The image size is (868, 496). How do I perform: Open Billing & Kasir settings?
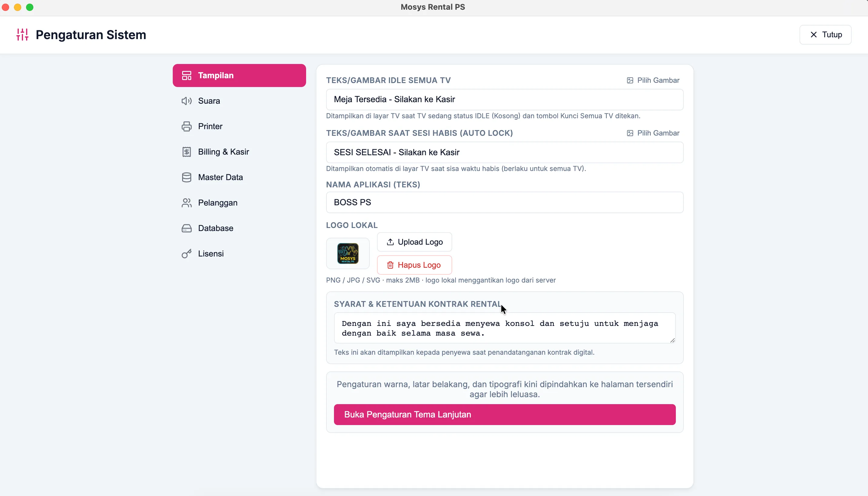(x=239, y=152)
